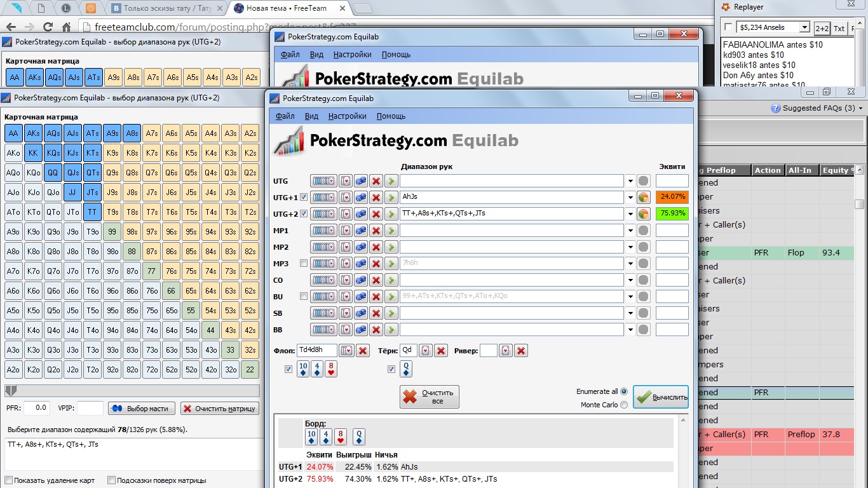
Task: Click the green arrow icon in the CO row
Action: pyautogui.click(x=391, y=280)
